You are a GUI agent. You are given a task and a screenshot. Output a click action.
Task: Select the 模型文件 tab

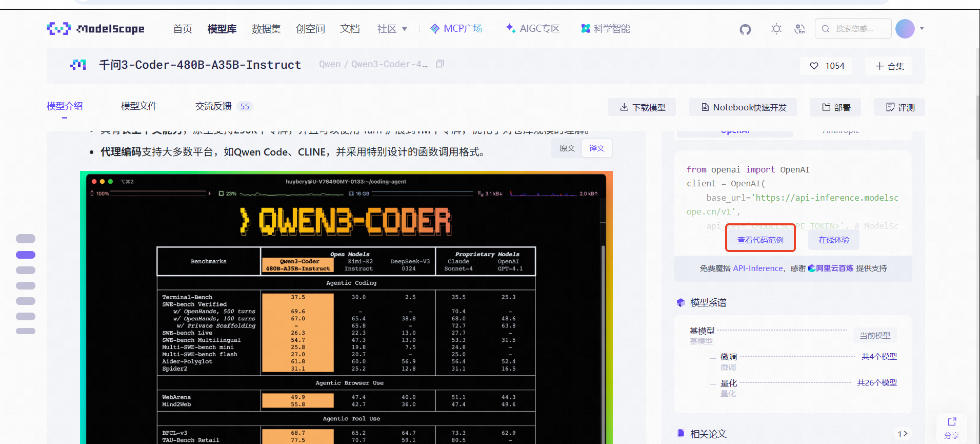click(139, 106)
